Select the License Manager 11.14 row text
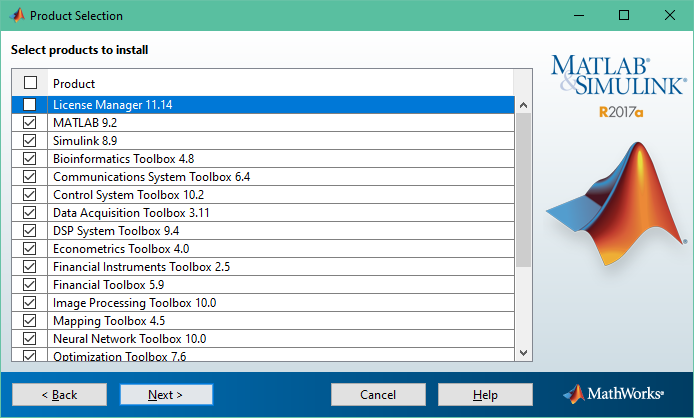 pyautogui.click(x=112, y=105)
